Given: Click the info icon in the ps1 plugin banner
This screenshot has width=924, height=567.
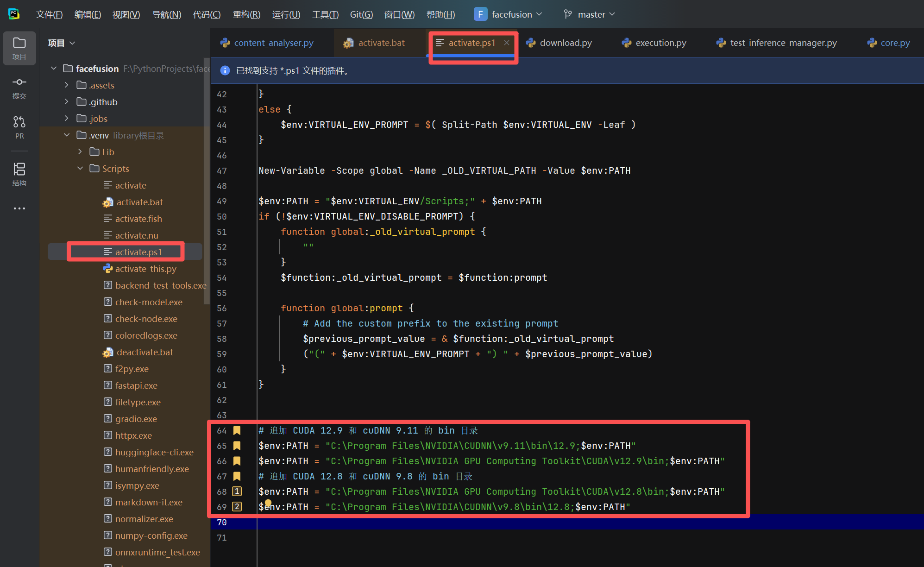Looking at the screenshot, I should pos(225,70).
